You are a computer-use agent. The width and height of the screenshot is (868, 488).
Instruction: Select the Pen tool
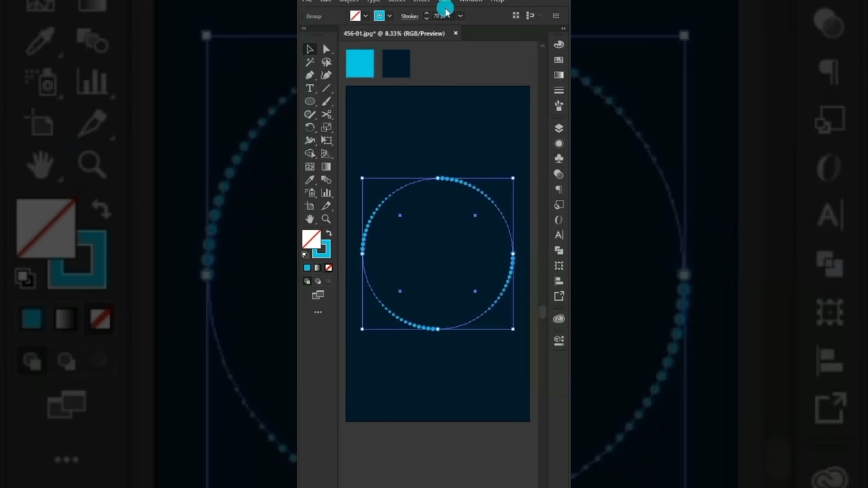310,75
